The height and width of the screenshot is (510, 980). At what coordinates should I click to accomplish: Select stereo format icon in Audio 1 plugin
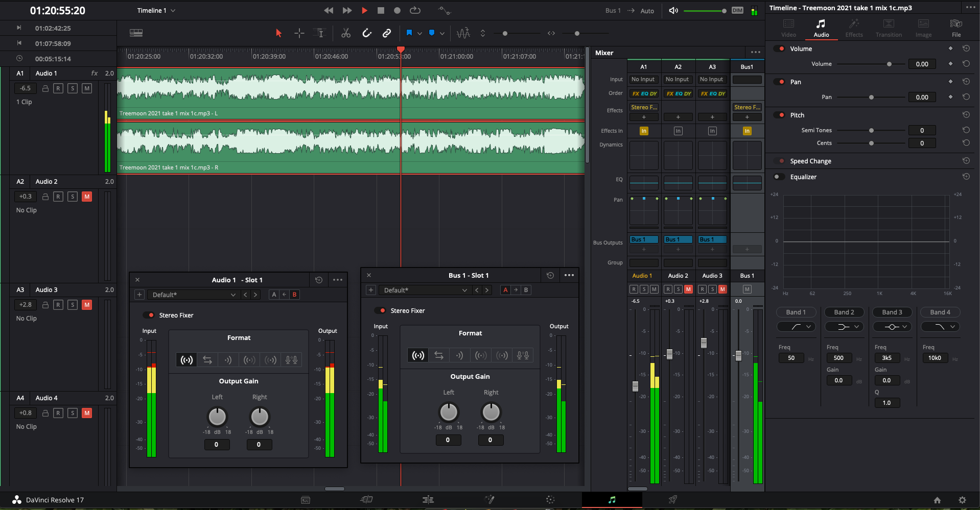coord(186,360)
